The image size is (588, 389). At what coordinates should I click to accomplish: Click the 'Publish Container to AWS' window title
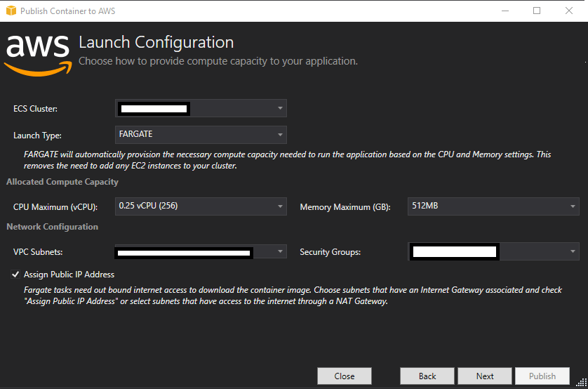(68, 11)
